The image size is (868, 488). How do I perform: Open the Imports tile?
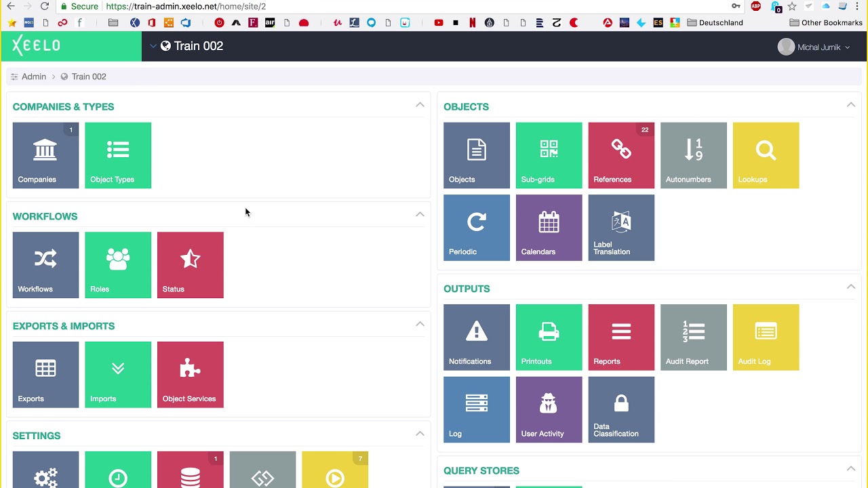(118, 375)
